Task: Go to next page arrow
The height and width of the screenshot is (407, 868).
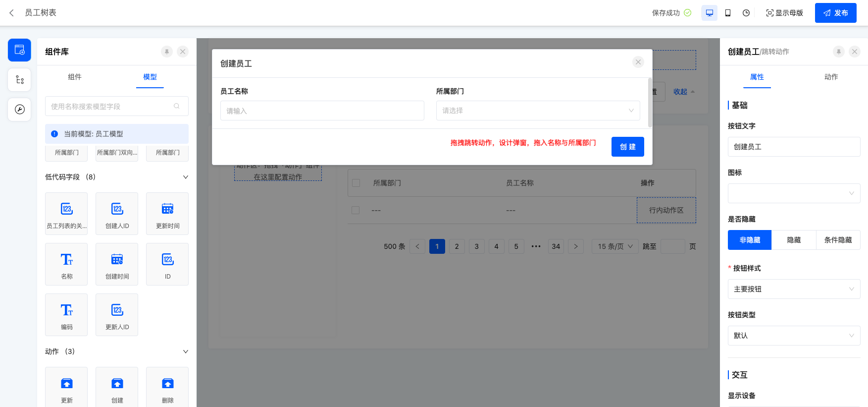Action: 576,246
